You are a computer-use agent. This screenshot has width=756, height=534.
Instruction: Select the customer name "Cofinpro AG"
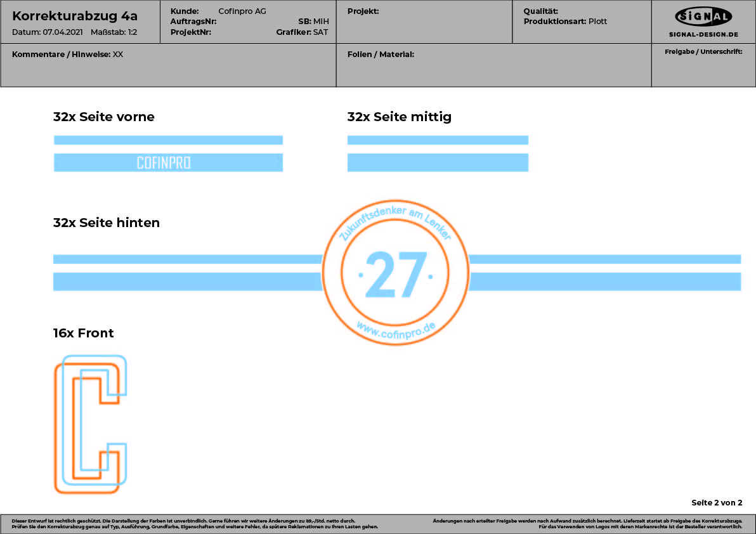point(242,11)
